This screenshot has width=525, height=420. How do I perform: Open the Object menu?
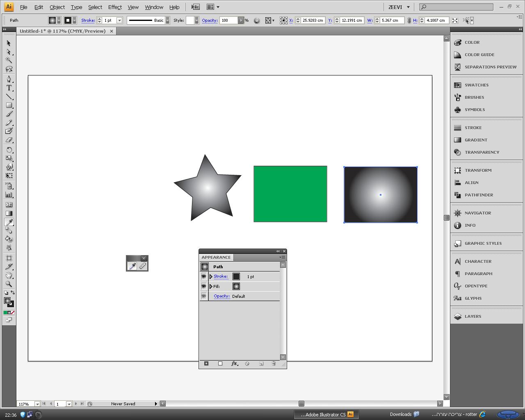[57, 7]
